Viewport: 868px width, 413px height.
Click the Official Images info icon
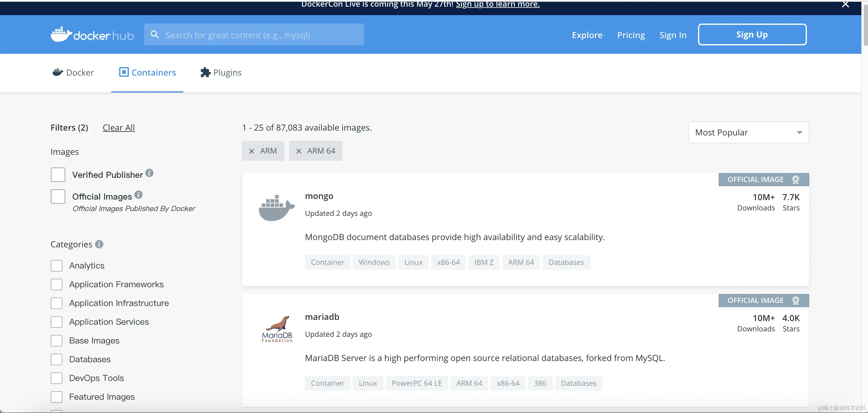tap(139, 195)
